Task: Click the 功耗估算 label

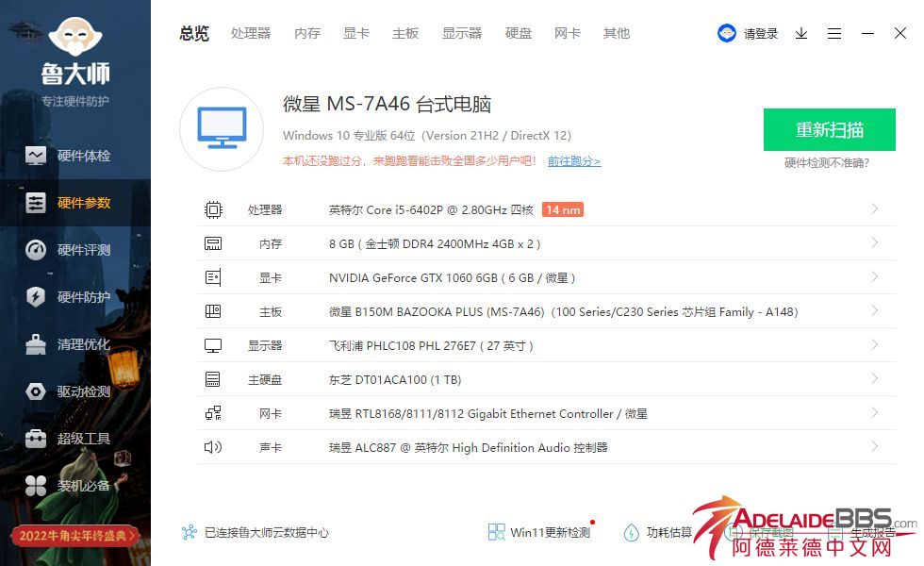Action: pos(669,532)
